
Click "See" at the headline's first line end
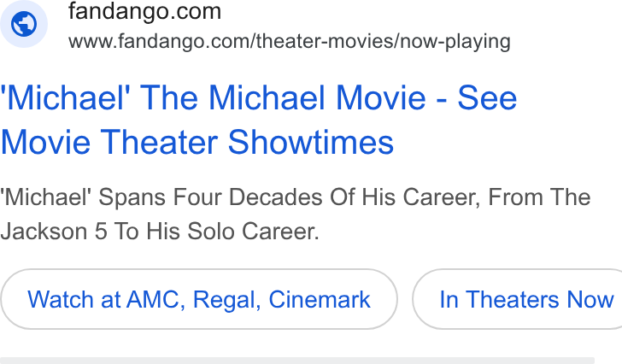pos(487,98)
